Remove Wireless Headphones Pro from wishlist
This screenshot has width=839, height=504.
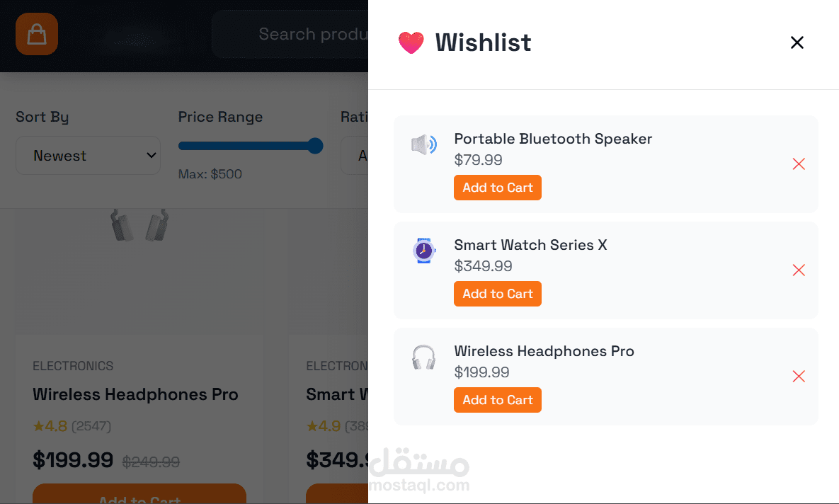pos(799,377)
